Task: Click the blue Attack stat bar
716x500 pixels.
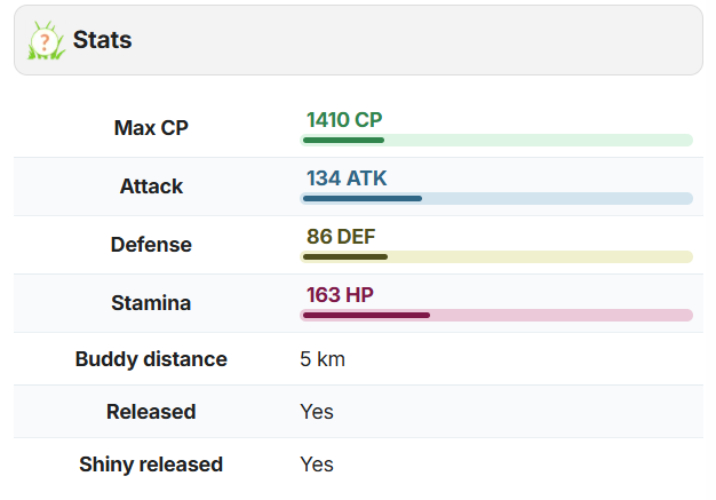Action: click(x=496, y=199)
